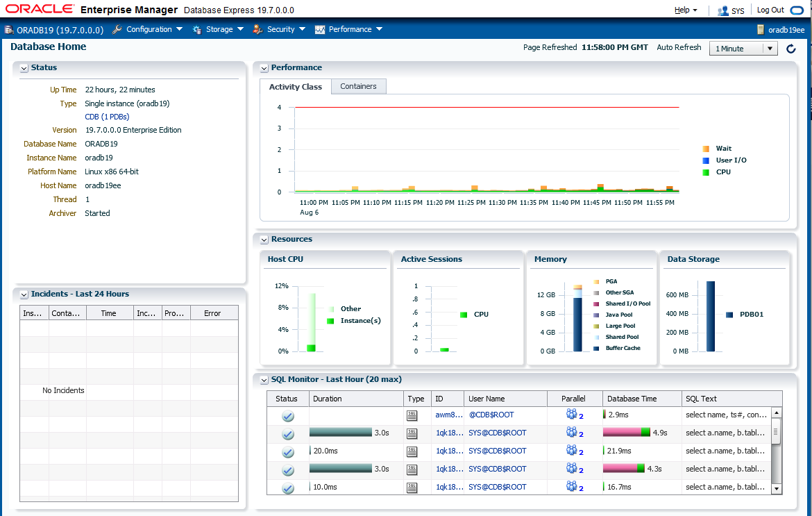Open SQL type icon for awm8 statement

point(412,415)
